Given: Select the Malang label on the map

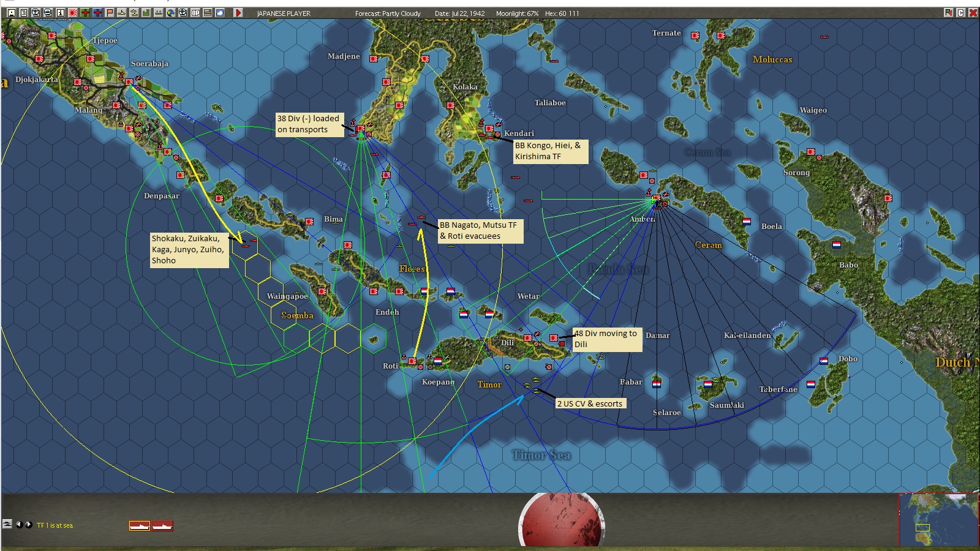Looking at the screenshot, I should [x=88, y=110].
